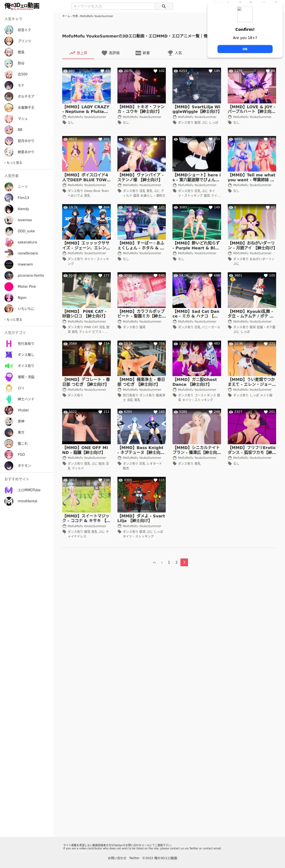285x868 pixels.
Task: Open the noneferoero author link
Action: (x=28, y=253)
